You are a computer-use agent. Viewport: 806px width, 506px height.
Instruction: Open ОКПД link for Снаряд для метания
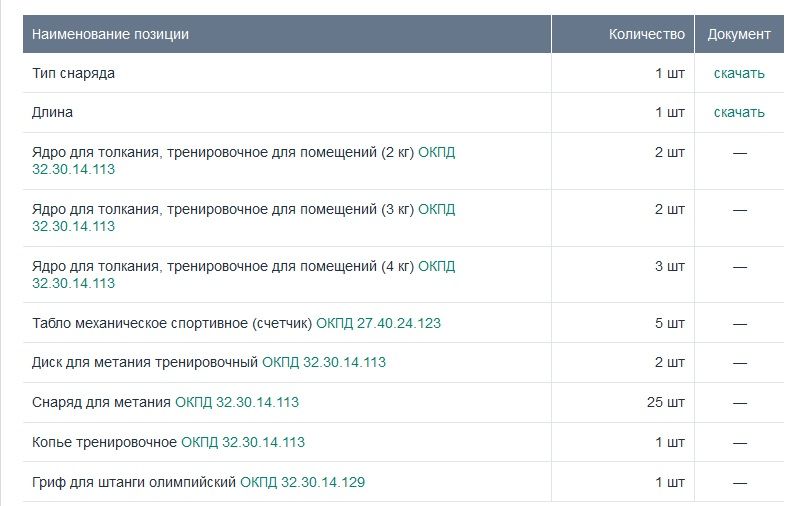[236, 403]
